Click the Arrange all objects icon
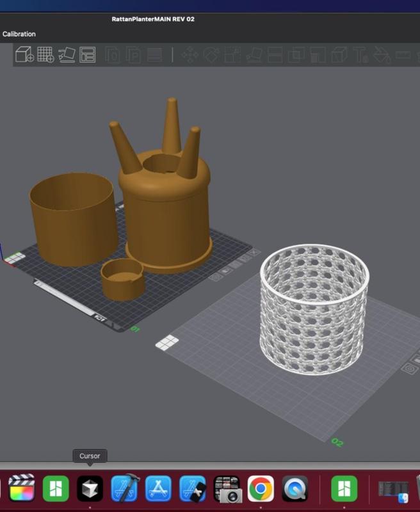Screen dimensions: 420x512 click(88, 54)
